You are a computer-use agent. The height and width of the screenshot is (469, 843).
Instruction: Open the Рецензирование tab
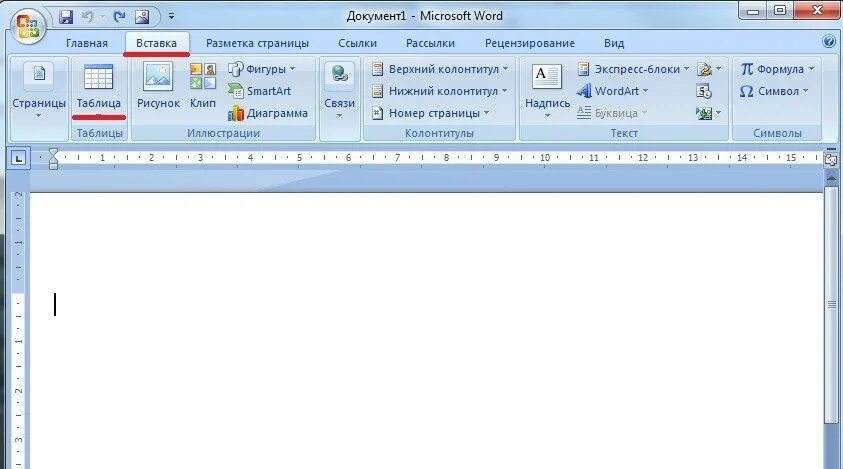(530, 43)
